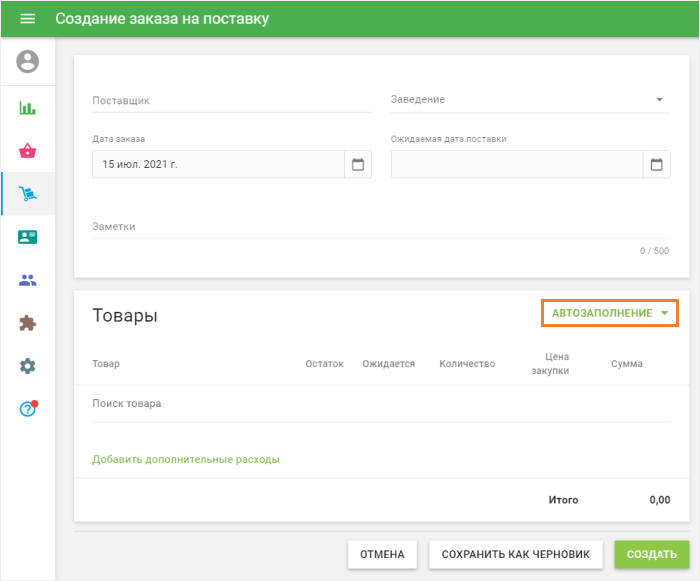
Task: Click the Заметки notes field
Action: [x=380, y=227]
